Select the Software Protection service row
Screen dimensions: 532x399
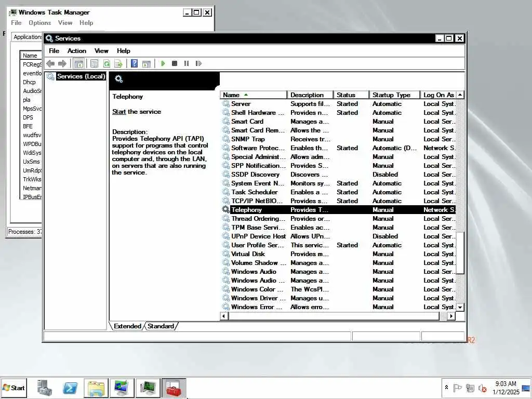click(x=338, y=148)
